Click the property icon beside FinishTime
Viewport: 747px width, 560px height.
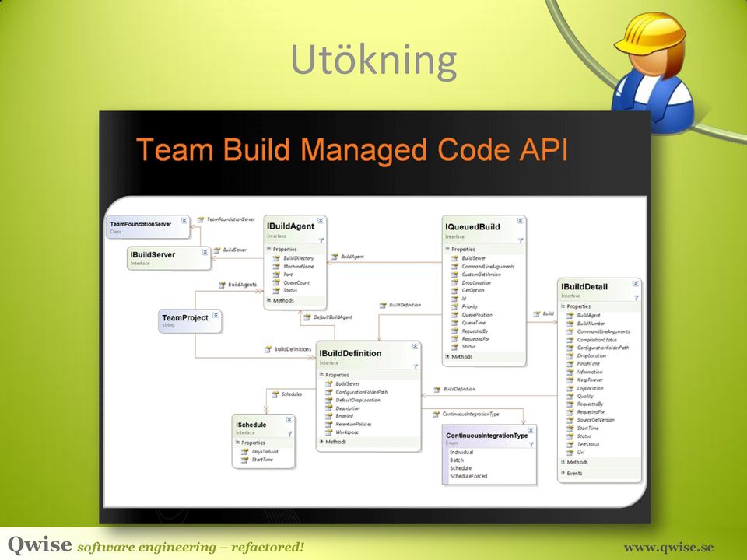[570, 363]
